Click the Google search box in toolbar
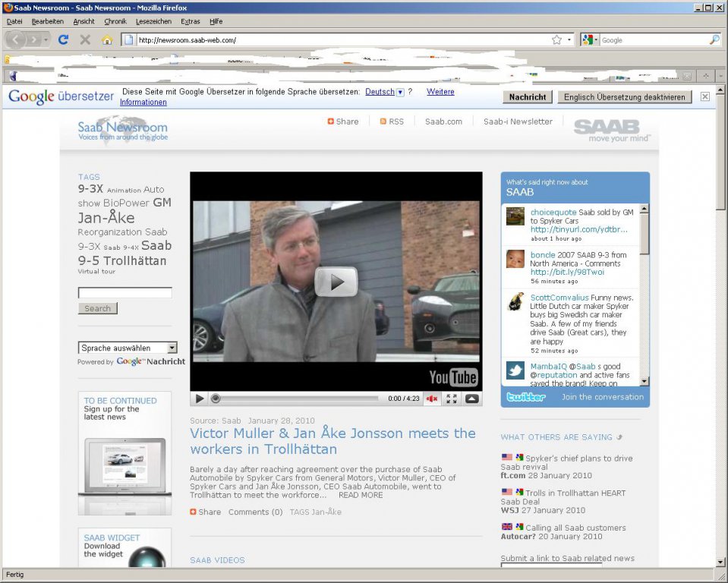 coord(654,40)
